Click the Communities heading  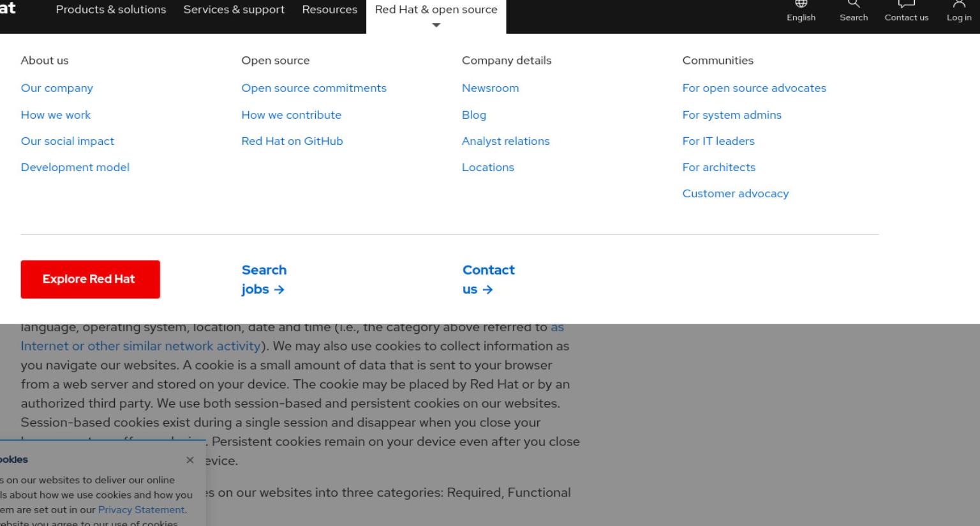pos(718,61)
